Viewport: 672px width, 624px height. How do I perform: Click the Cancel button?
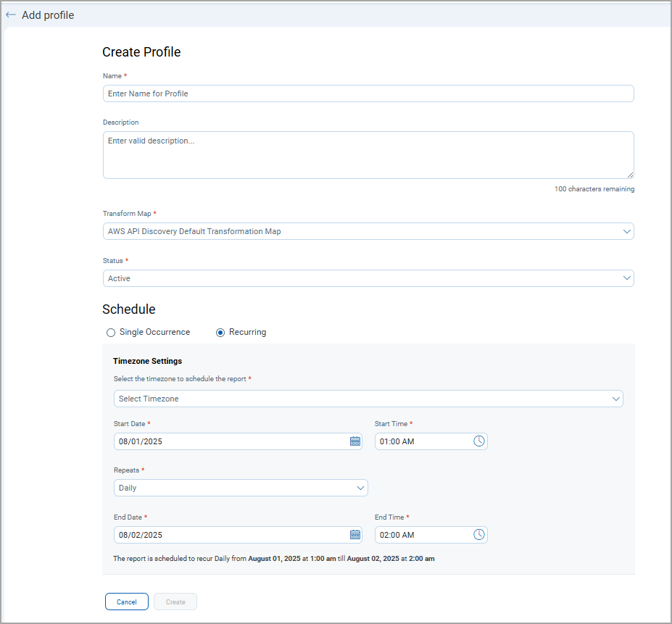point(126,601)
